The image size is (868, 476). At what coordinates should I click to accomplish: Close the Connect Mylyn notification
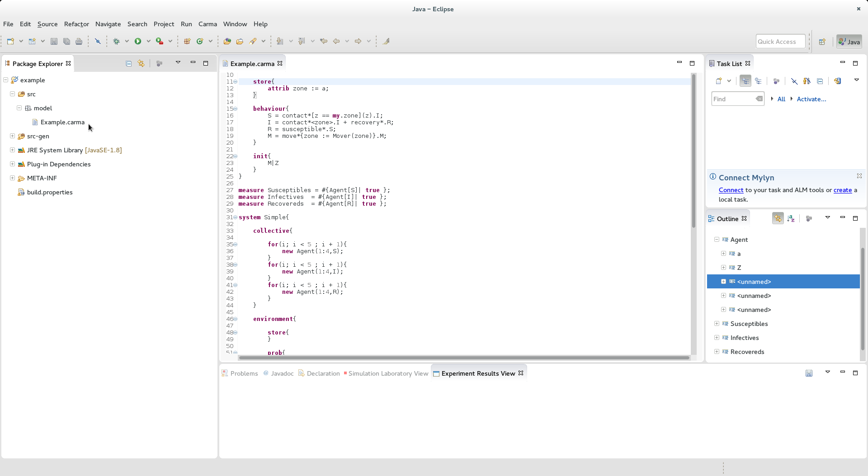tap(859, 176)
